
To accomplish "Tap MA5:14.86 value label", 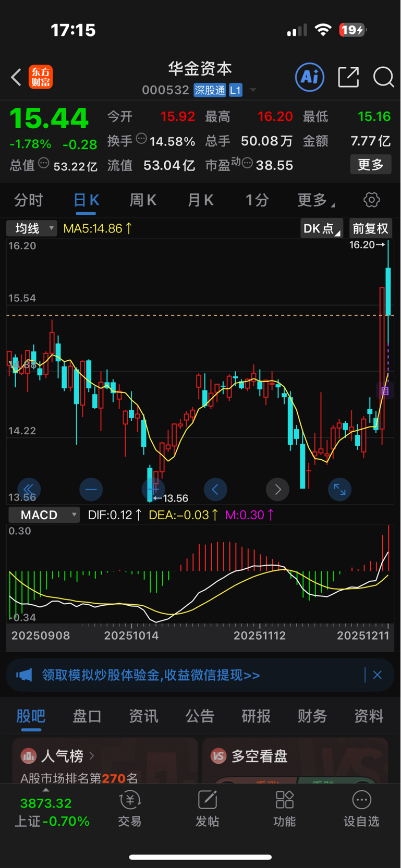I will (x=98, y=228).
